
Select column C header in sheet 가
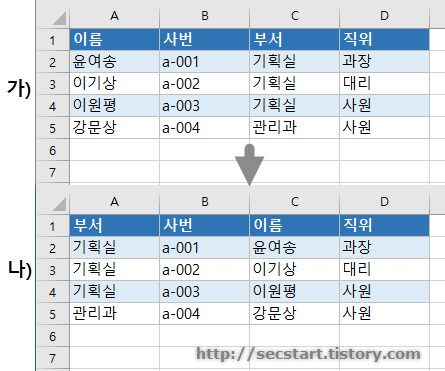(x=294, y=16)
